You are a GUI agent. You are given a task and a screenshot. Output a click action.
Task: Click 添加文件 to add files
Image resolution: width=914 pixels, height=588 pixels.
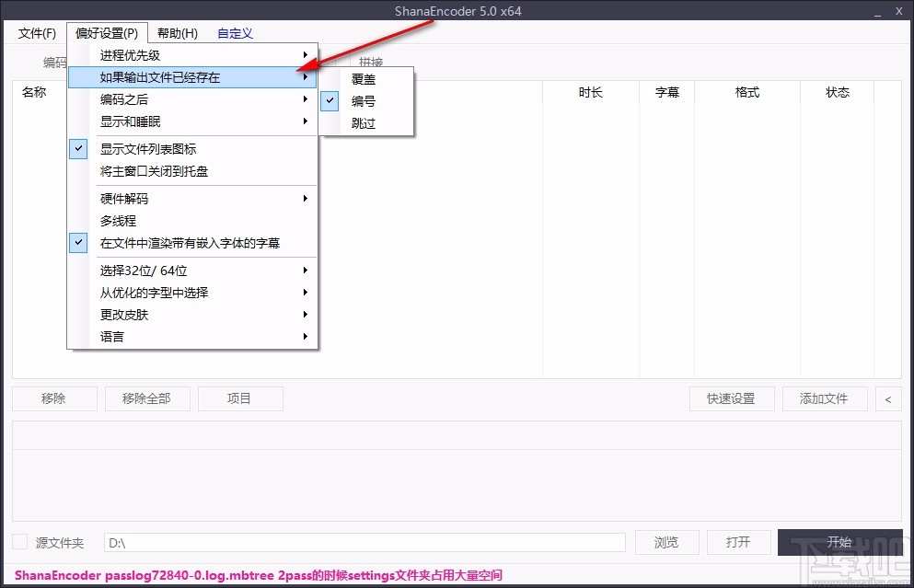825,398
